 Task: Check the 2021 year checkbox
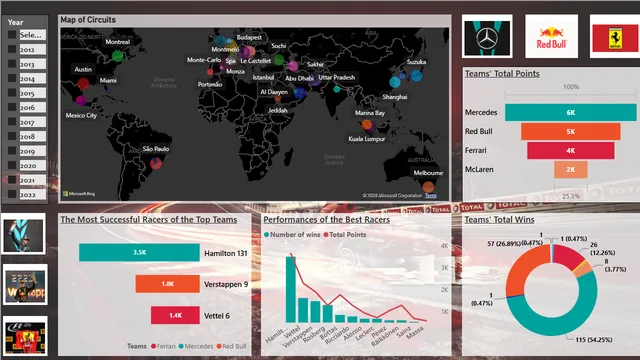point(12,180)
